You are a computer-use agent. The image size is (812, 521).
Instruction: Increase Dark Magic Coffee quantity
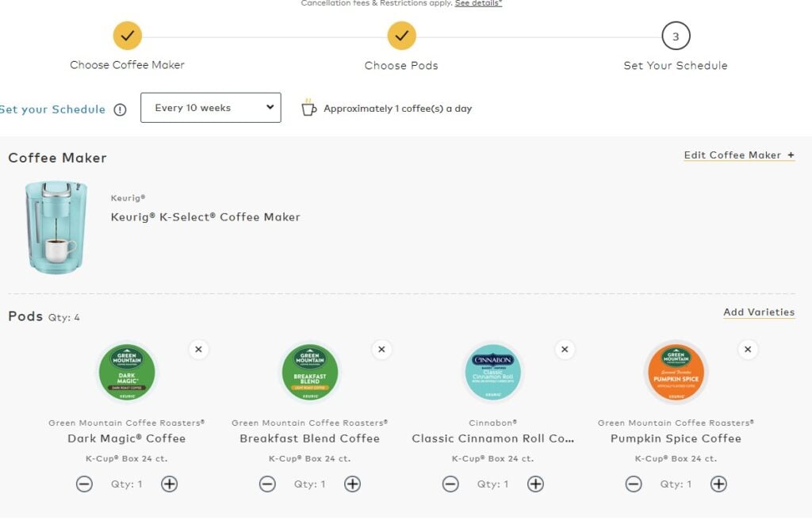pyautogui.click(x=169, y=484)
